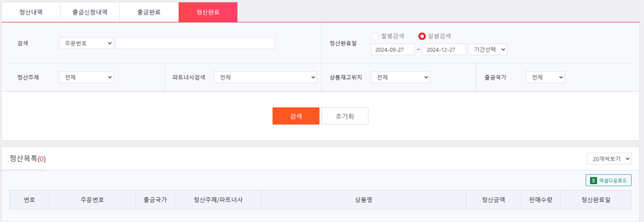Open the 주문번호 search type dropdown
The height and width of the screenshot is (222, 644).
coord(86,43)
